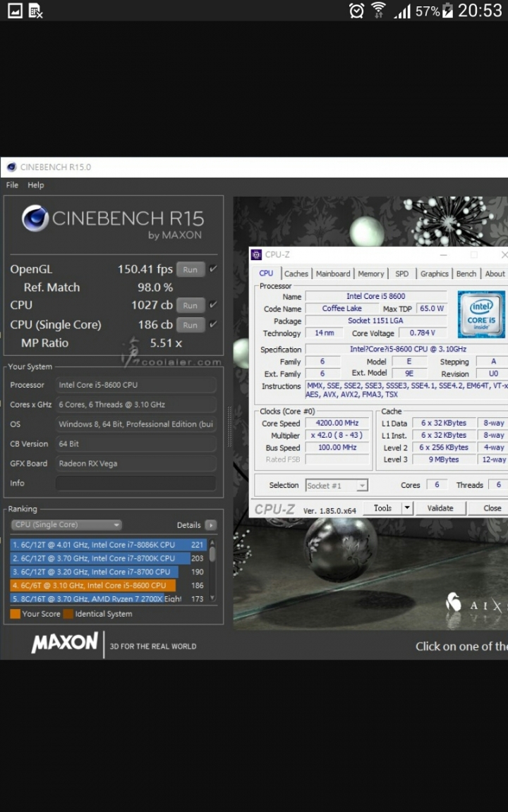Viewport: 508px width, 812px height.
Task: Run the OpenGL benchmark
Action: (190, 269)
